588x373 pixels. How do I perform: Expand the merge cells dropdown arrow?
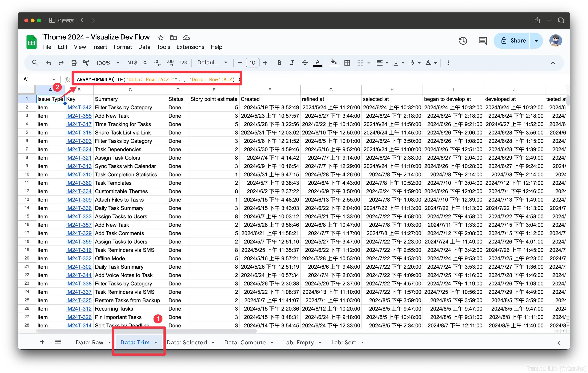point(368,63)
